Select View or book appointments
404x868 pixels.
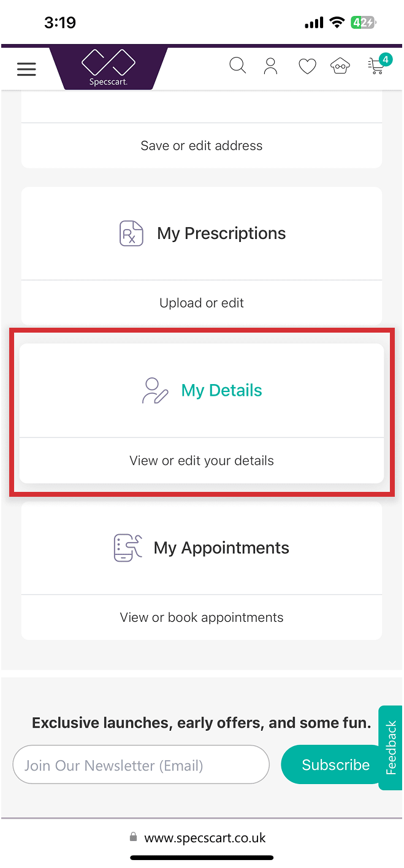(201, 617)
